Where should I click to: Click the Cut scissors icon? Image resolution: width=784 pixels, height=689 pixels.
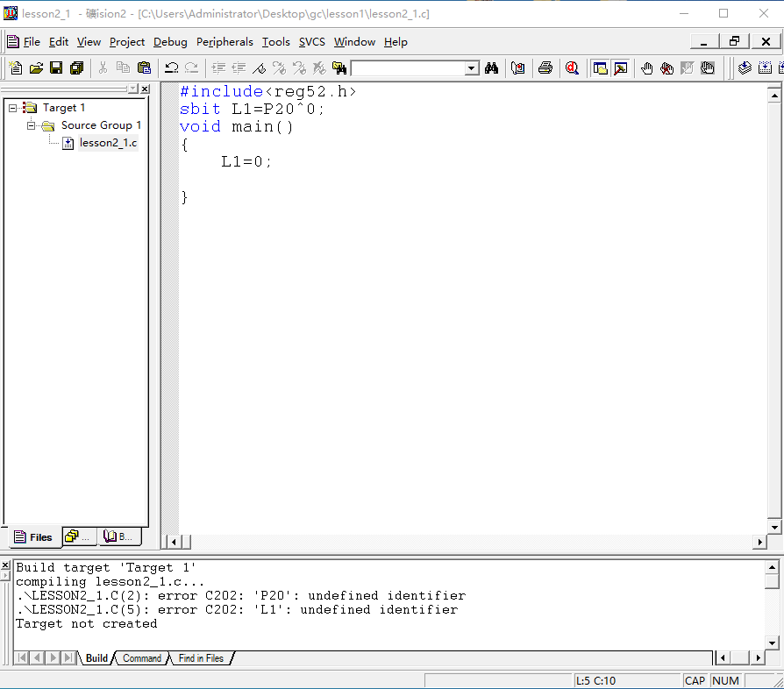[x=103, y=68]
